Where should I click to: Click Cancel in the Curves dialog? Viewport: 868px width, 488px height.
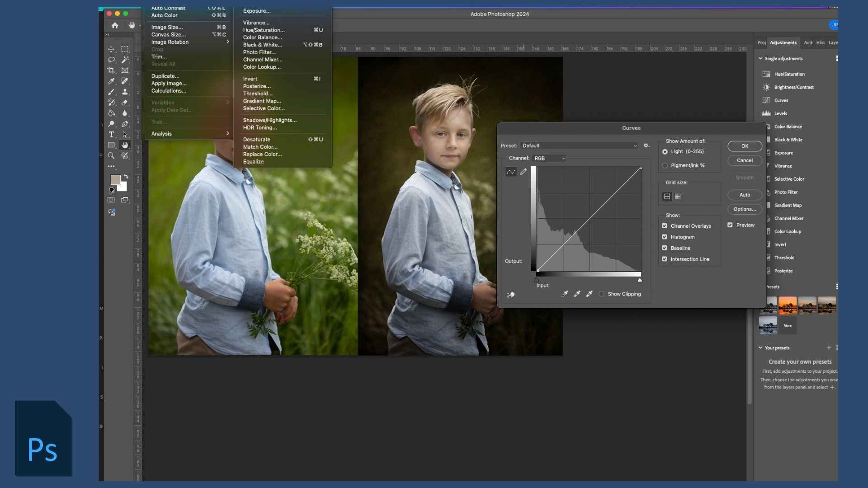pos(745,160)
